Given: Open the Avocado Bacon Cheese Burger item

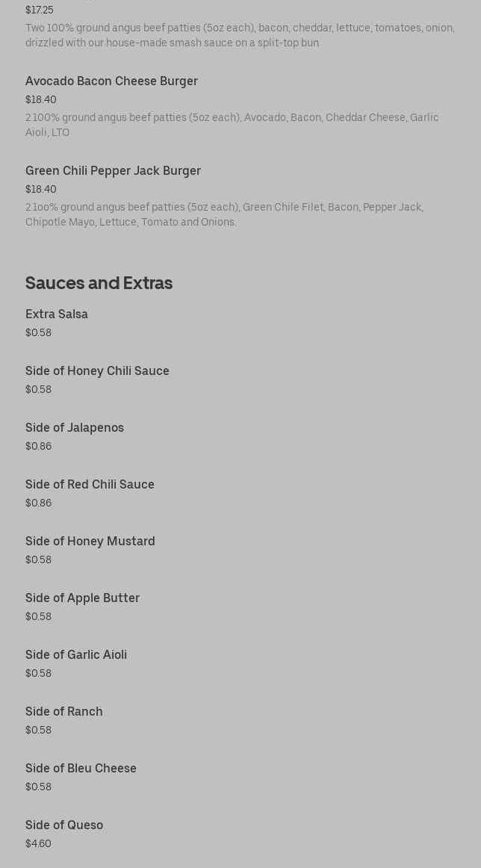Looking at the screenshot, I should [111, 81].
